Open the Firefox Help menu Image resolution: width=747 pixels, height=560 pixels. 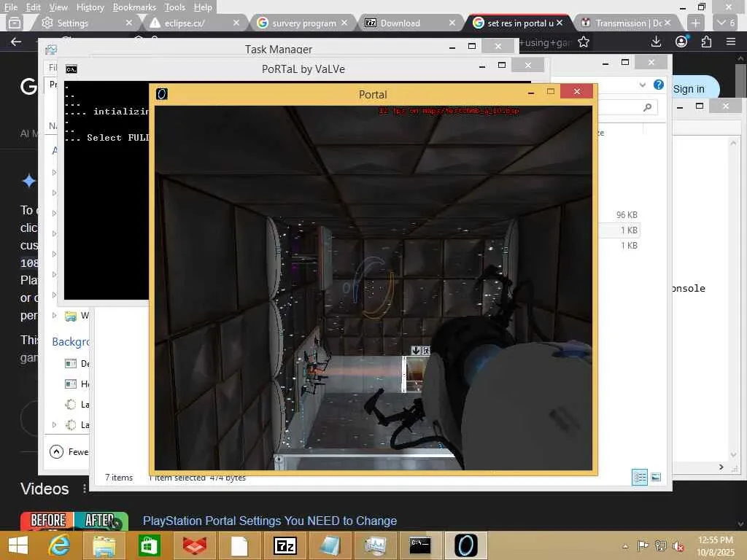point(203,7)
